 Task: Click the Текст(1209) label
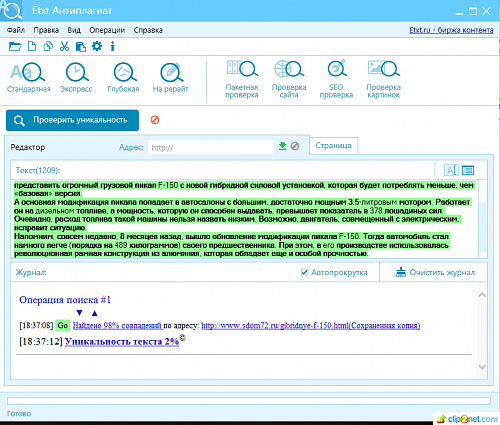[38, 170]
